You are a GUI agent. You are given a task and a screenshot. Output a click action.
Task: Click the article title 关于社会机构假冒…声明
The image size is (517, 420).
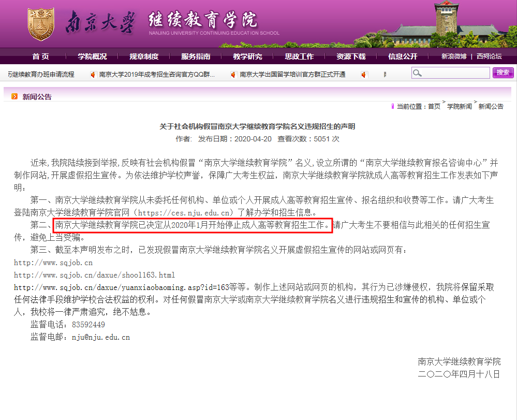click(x=257, y=126)
